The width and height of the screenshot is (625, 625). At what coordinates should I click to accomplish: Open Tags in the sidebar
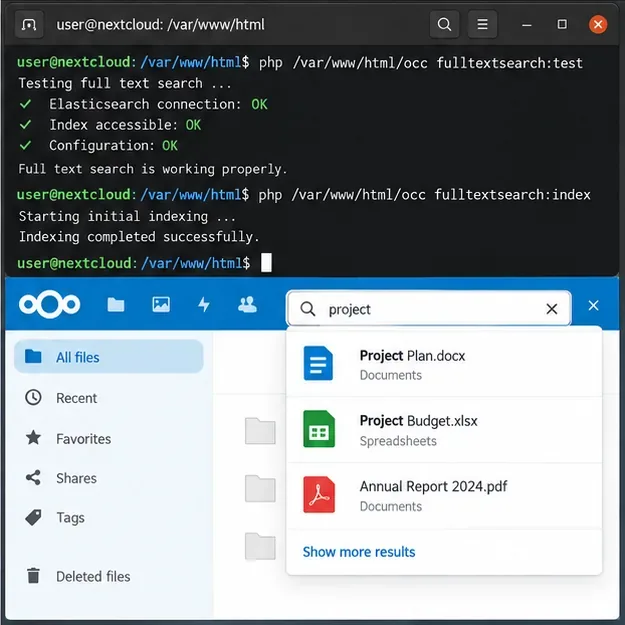pos(109,517)
